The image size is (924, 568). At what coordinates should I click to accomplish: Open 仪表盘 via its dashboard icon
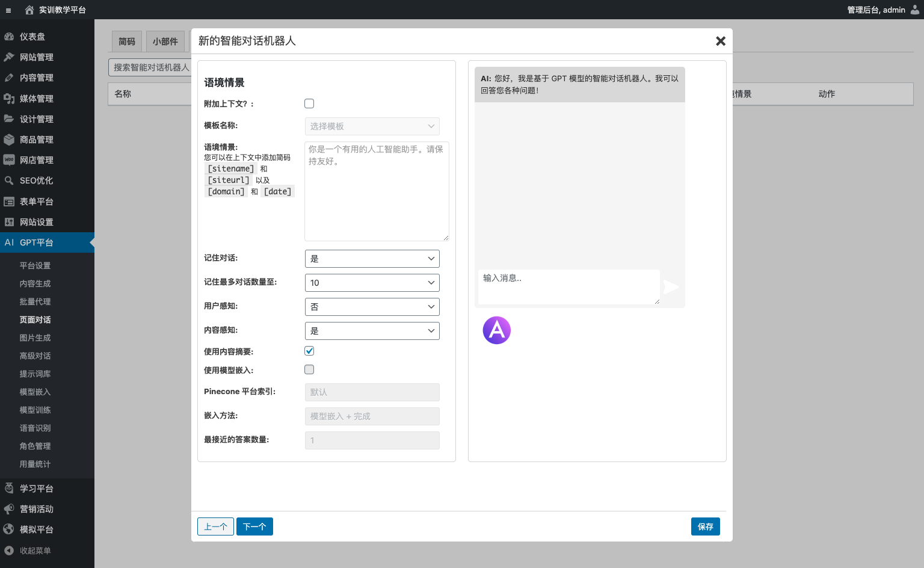[x=9, y=37]
